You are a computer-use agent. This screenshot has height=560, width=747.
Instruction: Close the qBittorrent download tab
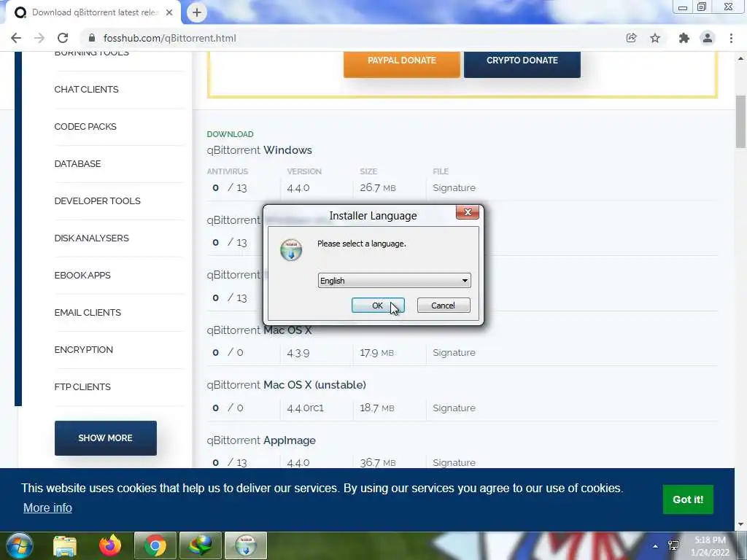pos(169,12)
